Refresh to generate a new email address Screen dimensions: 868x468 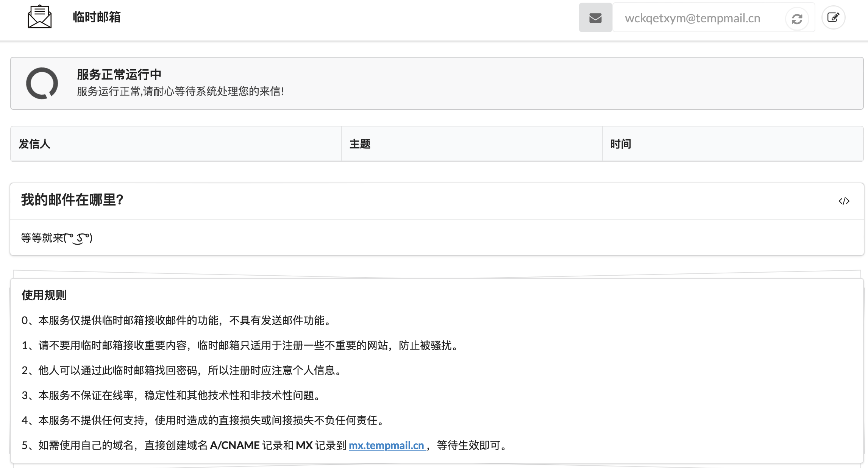click(797, 19)
